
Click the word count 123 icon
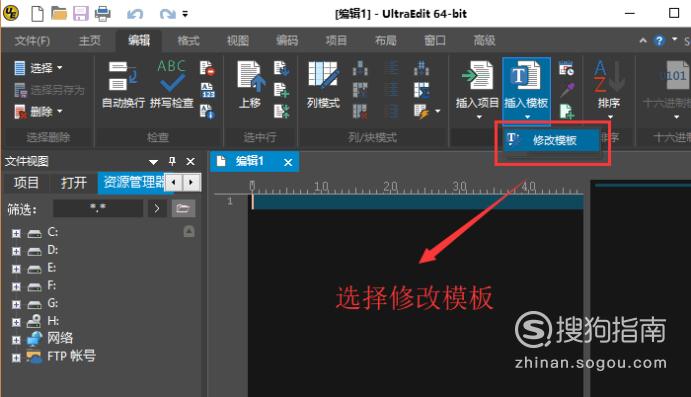coord(207,90)
